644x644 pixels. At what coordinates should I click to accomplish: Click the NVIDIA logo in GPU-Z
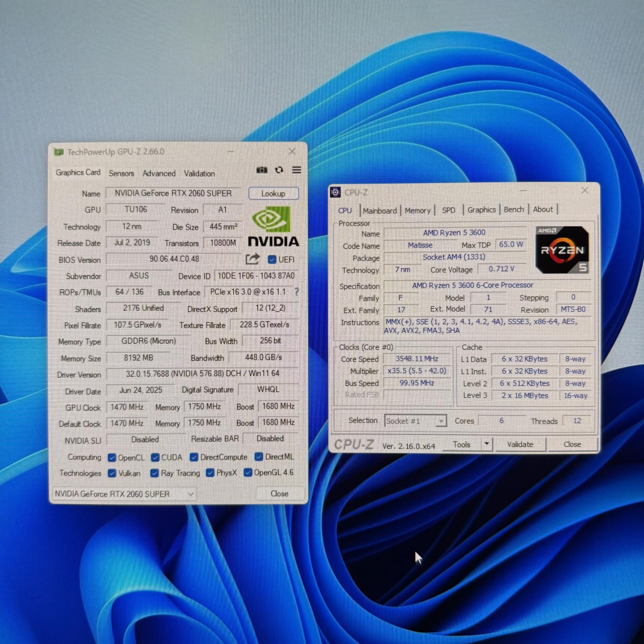tap(273, 227)
